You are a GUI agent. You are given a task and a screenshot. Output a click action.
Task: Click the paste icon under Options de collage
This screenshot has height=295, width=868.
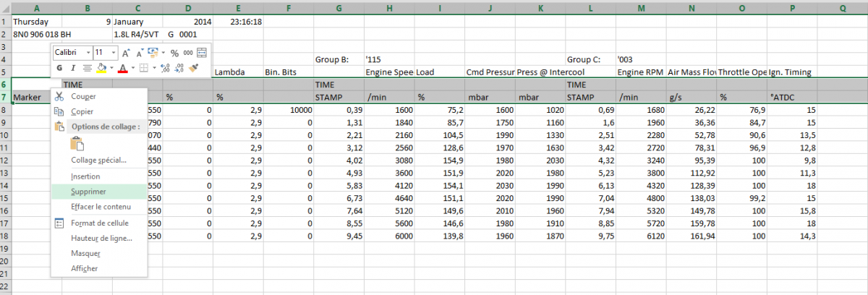[77, 143]
